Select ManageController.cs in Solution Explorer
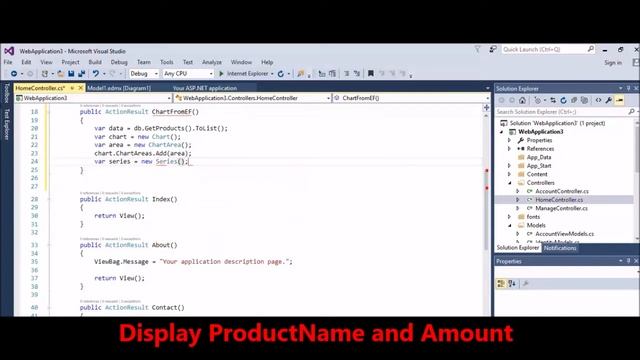Screen dimensions: 640x360 tap(561, 208)
